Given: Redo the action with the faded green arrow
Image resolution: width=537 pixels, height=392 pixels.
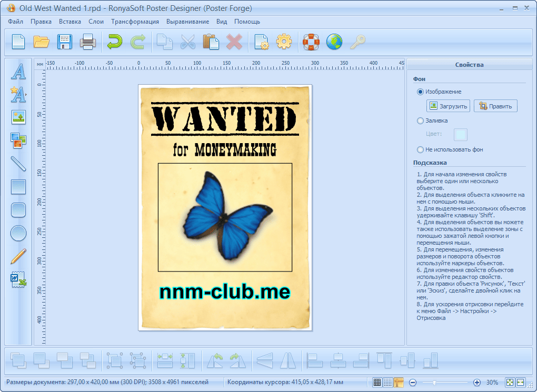Looking at the screenshot, I should 138,42.
